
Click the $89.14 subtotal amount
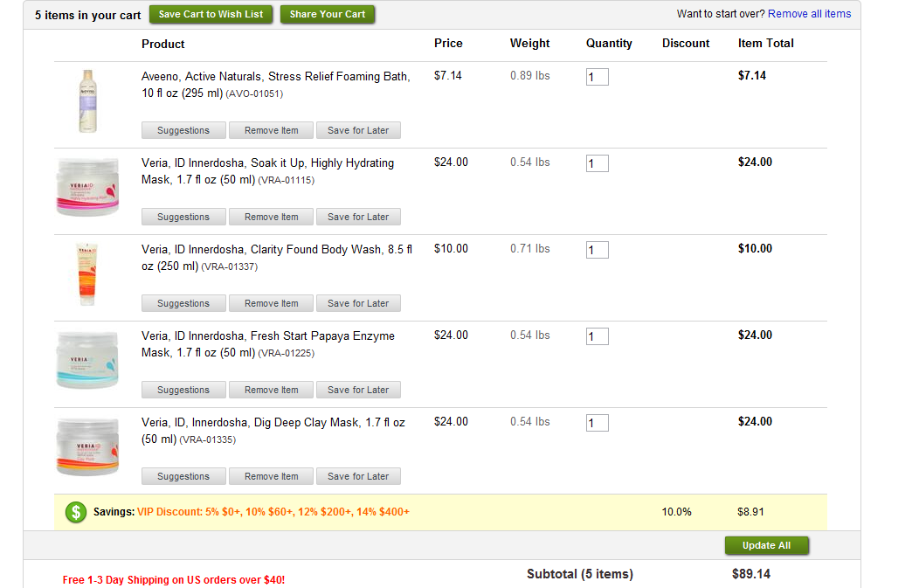[750, 574]
